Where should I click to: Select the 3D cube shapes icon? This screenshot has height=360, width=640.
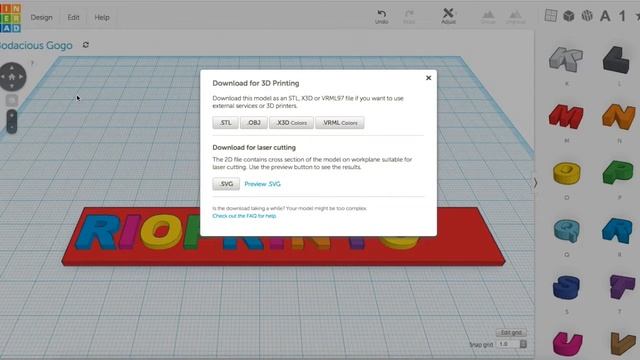point(569,16)
